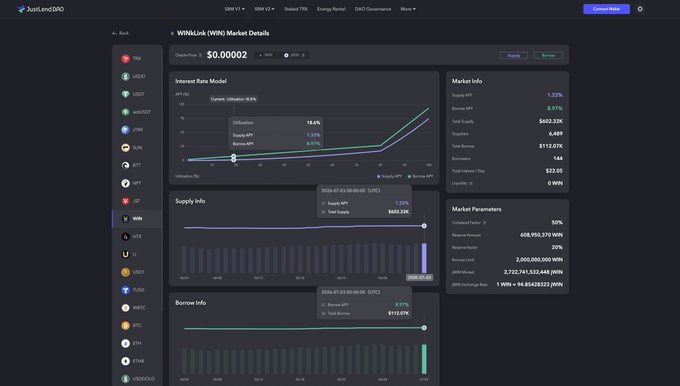
Task: Click the 0 WIN Liquidity value
Action: tap(555, 183)
